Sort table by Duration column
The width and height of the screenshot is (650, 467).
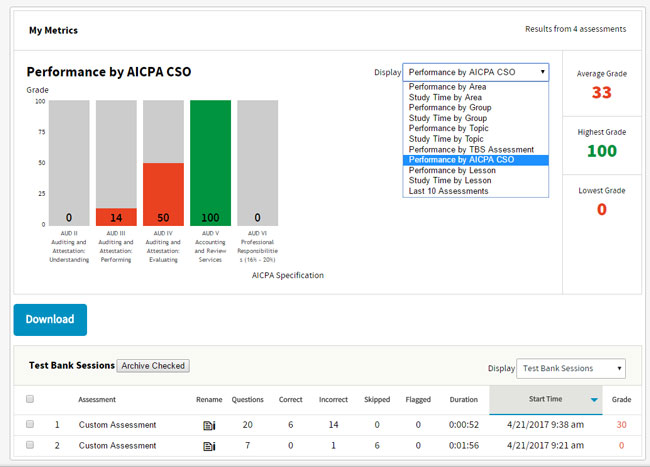[463, 399]
